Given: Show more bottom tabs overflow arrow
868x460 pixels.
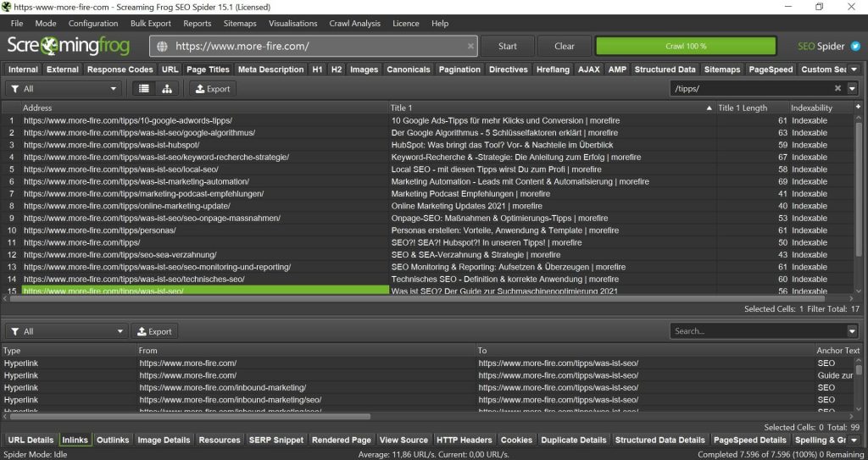Looking at the screenshot, I should [854, 440].
